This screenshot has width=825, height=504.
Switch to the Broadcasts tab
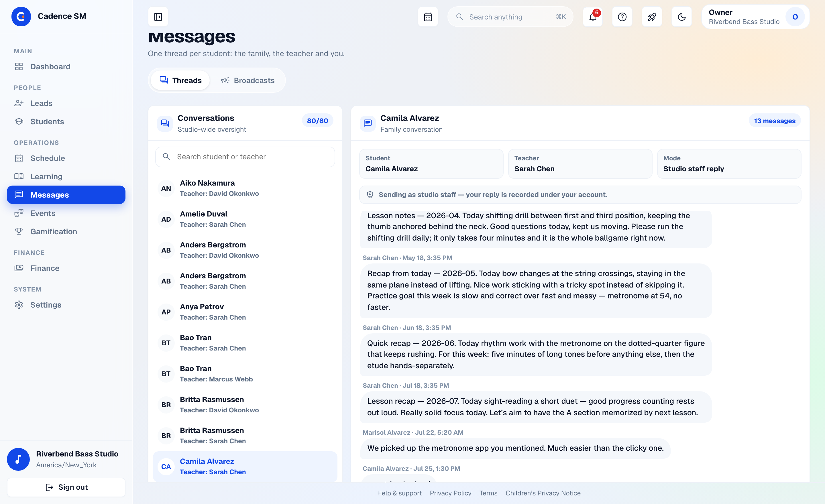pos(248,80)
